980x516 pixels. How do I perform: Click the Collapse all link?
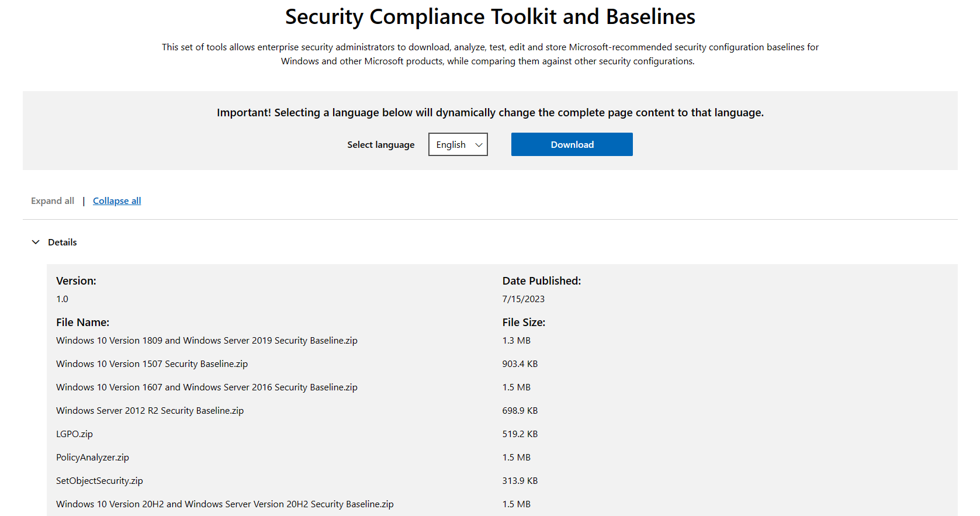(x=117, y=201)
